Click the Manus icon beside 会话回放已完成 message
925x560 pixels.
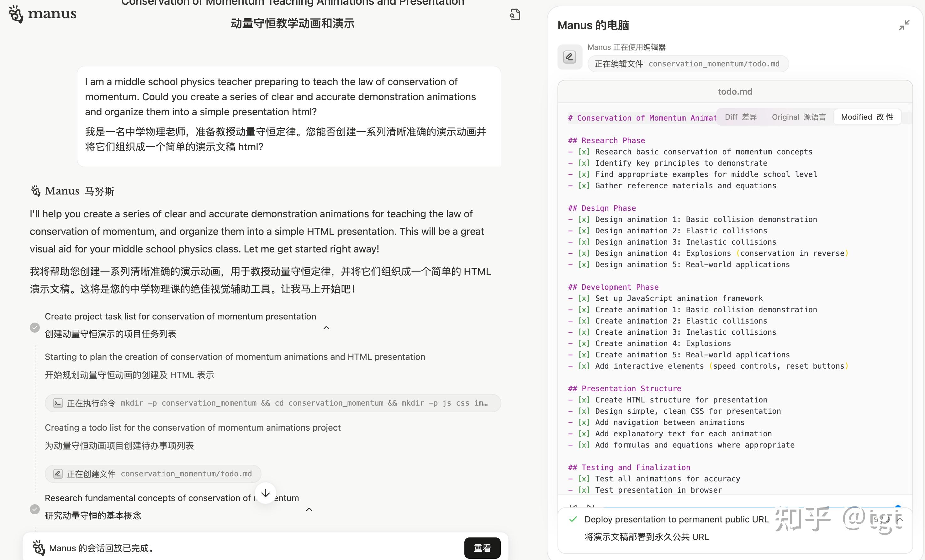pos(39,548)
